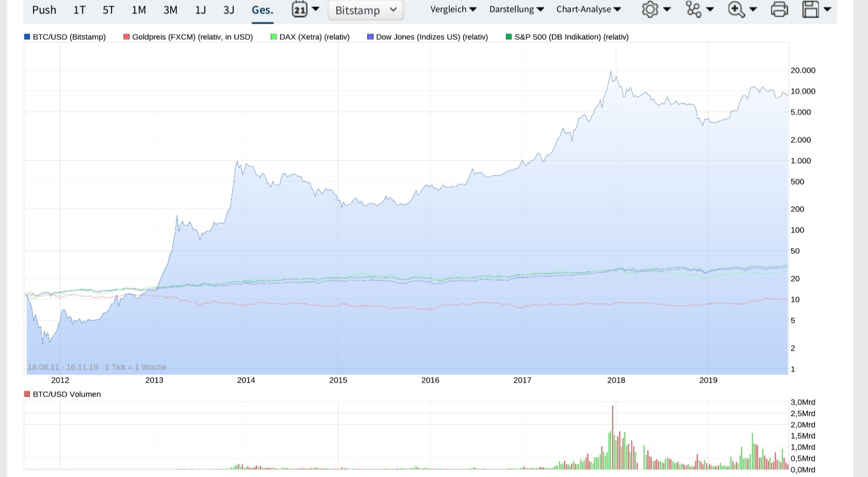
Task: Click the 2012 x-axis year label
Action: [60, 380]
